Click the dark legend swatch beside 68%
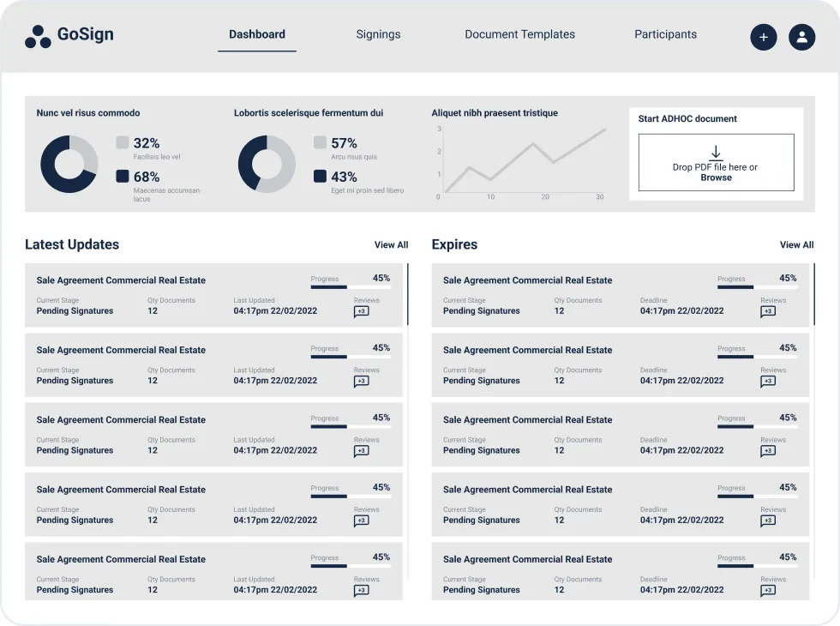 pos(123,177)
